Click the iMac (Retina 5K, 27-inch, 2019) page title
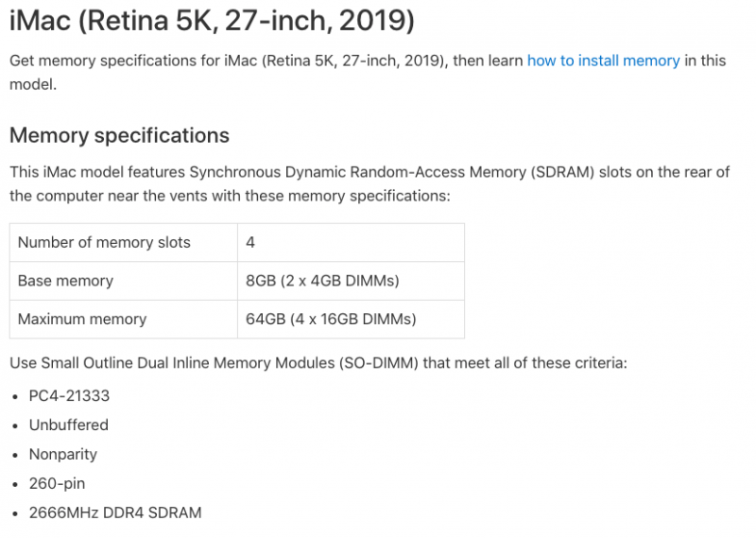 tap(212, 19)
